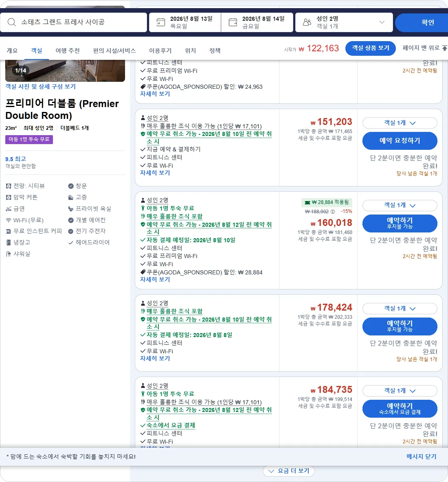Click the 2026년 8월 14일 check-out field
The width and height of the screenshot is (448, 482).
257,22
